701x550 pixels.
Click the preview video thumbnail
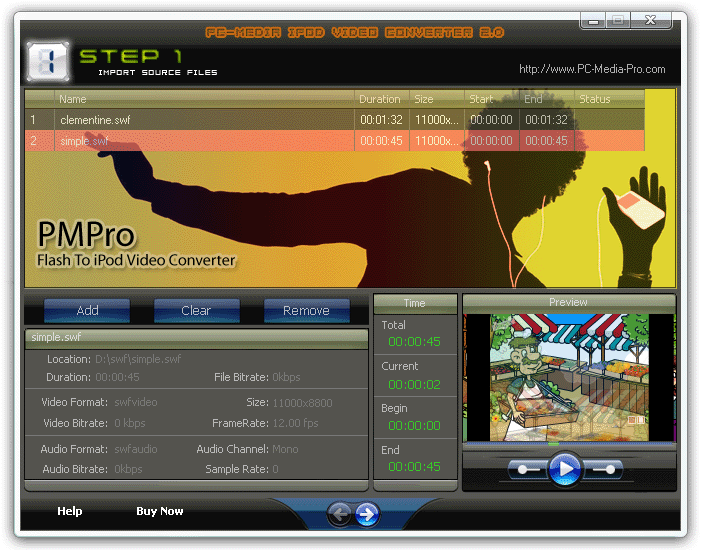569,377
